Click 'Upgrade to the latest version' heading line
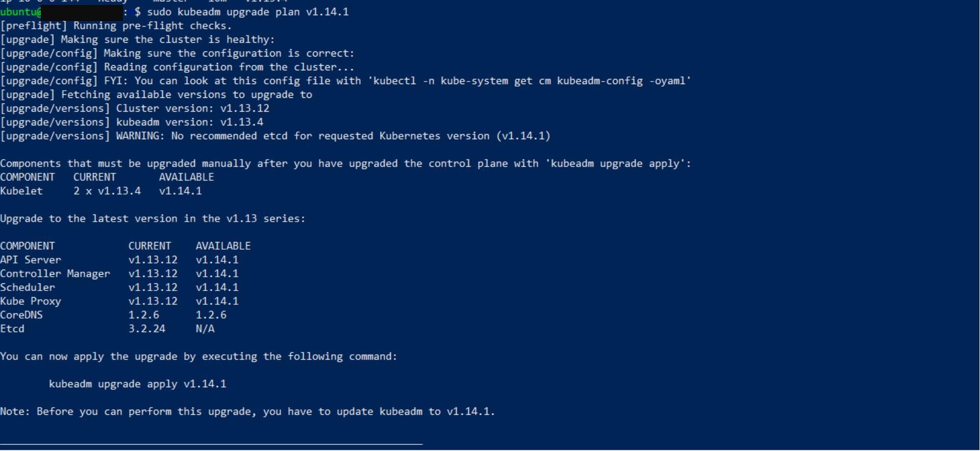Viewport: 980px width, 451px height. tap(153, 218)
